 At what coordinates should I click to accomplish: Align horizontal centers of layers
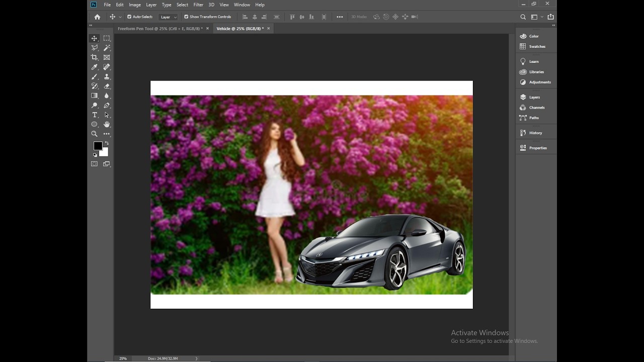tap(255, 17)
